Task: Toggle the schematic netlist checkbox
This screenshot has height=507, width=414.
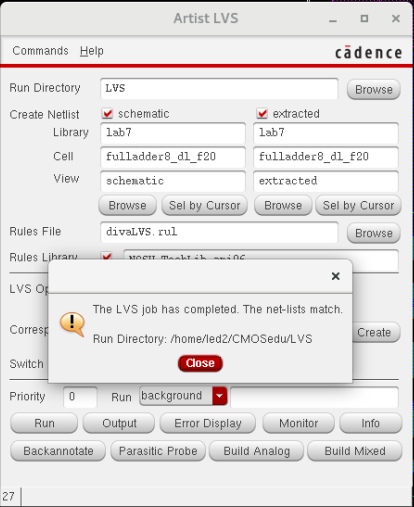Action: pos(107,114)
